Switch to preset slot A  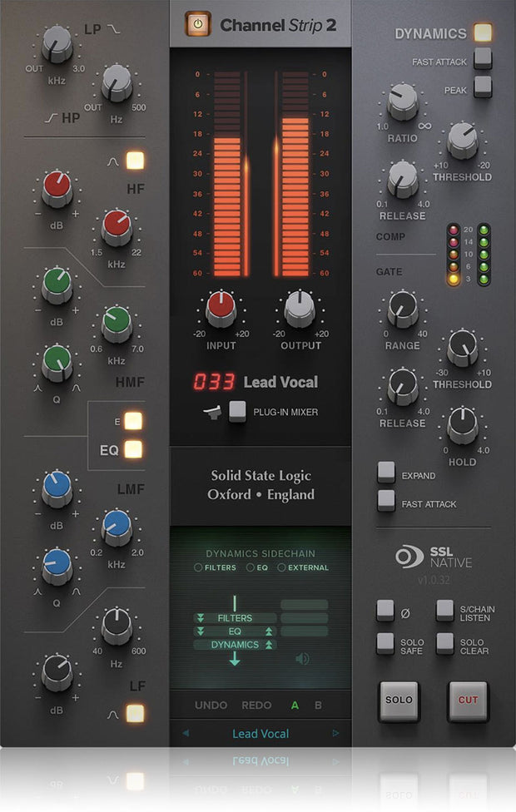(x=295, y=706)
